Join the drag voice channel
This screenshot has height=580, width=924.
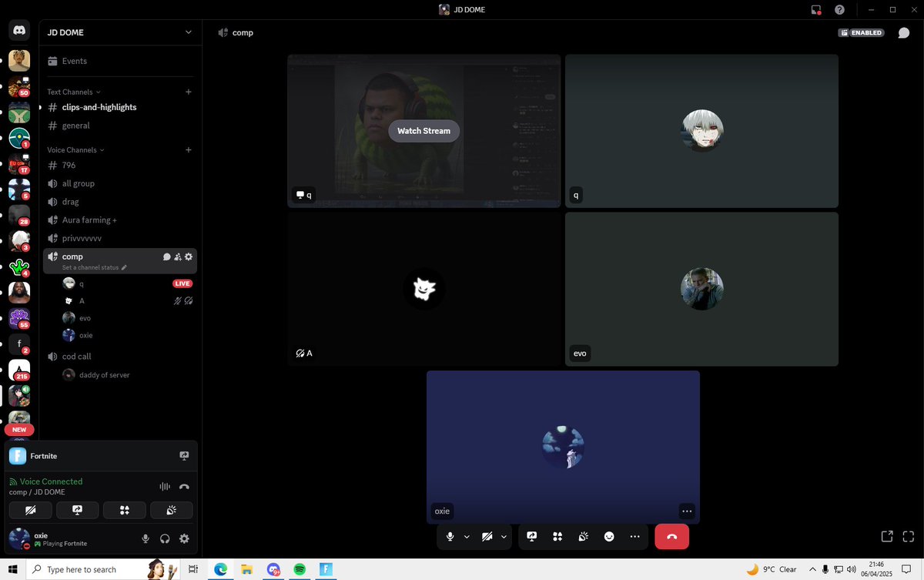[119, 202]
